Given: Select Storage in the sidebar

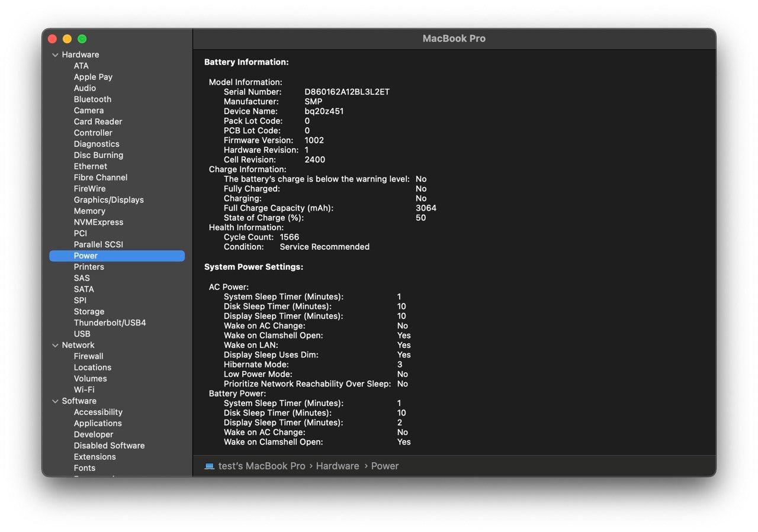Looking at the screenshot, I should click(89, 311).
